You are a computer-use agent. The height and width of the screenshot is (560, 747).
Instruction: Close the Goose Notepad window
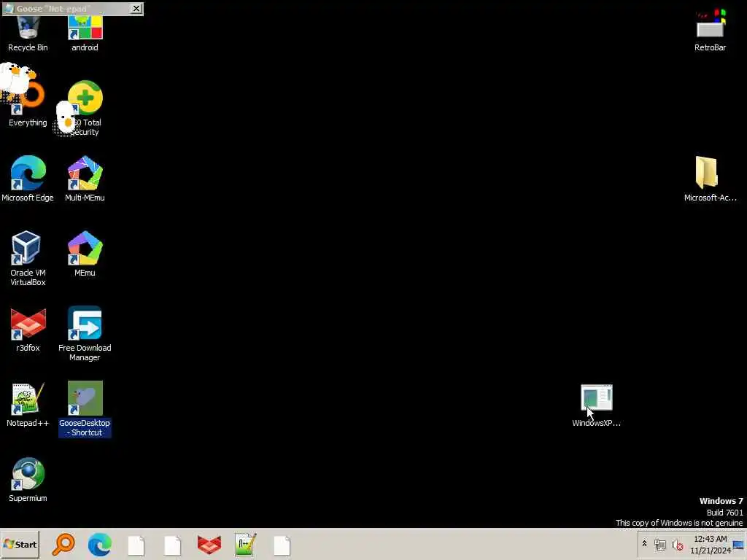tap(136, 9)
